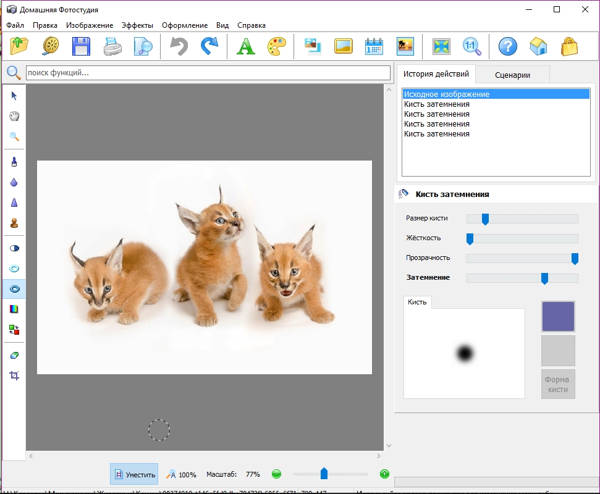Viewport: 600px width, 494px height.
Task: Redo the action with the blue arrow
Action: [209, 46]
